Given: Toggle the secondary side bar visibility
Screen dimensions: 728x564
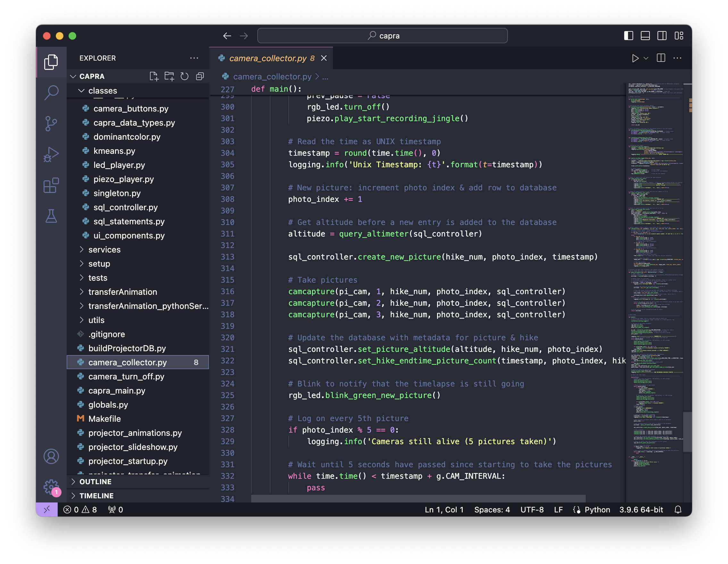Looking at the screenshot, I should click(x=662, y=36).
